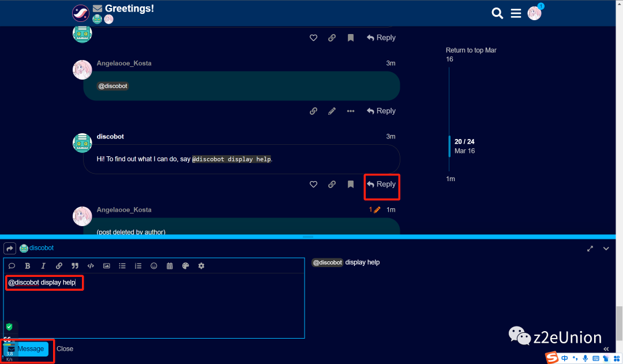The height and width of the screenshot is (364, 623).
Task: Open the reply-type arrow menu beside discobot
Action: [x=10, y=248]
